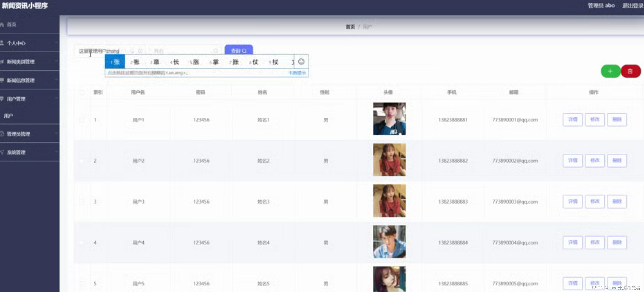Viewport: 644px width, 292px height.
Task: Choose IME candidate 4 长
Action: click(175, 62)
